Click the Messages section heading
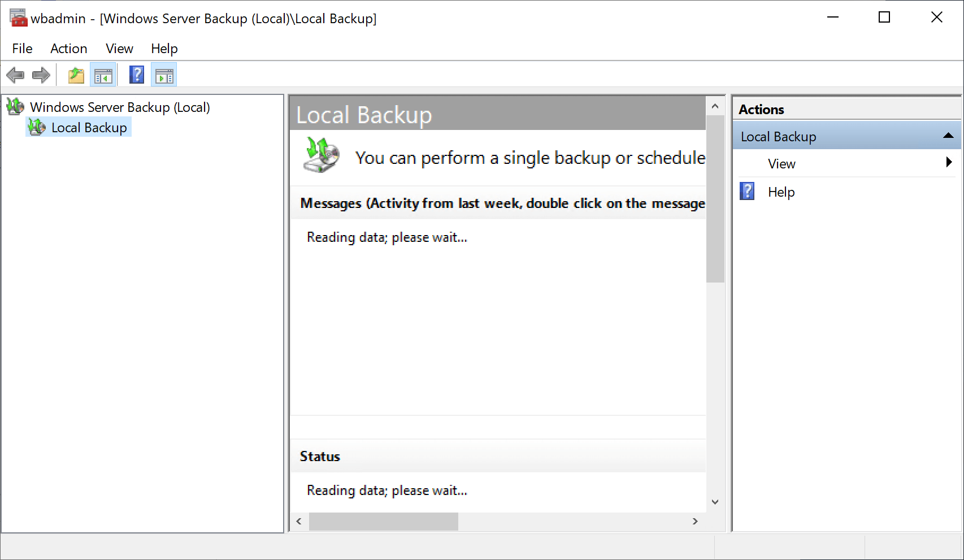Screen dimensions: 964x560 (x=502, y=203)
